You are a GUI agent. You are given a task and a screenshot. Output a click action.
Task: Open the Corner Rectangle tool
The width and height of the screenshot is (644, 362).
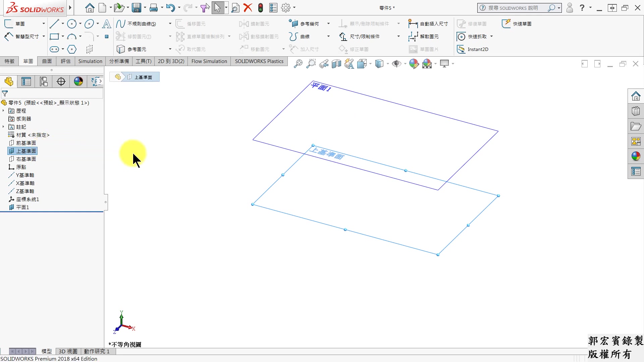coord(54,36)
